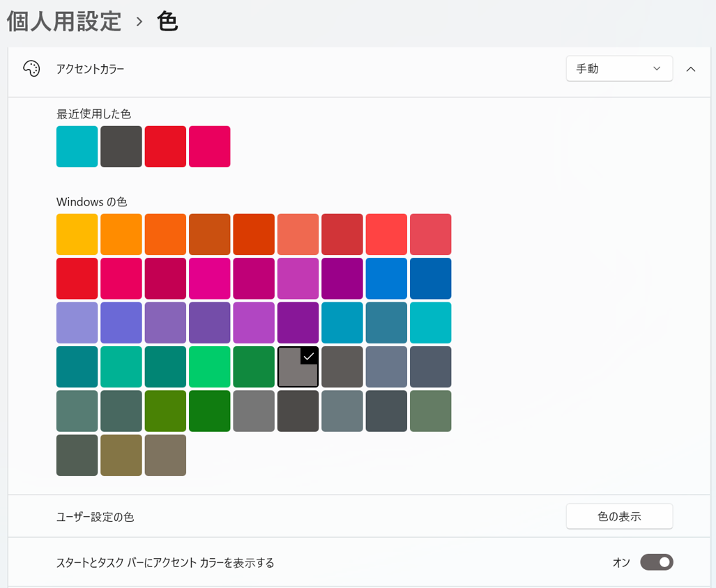Choose the olive swatch in the last row
Viewport: 716px width, 588px height.
tap(121, 455)
